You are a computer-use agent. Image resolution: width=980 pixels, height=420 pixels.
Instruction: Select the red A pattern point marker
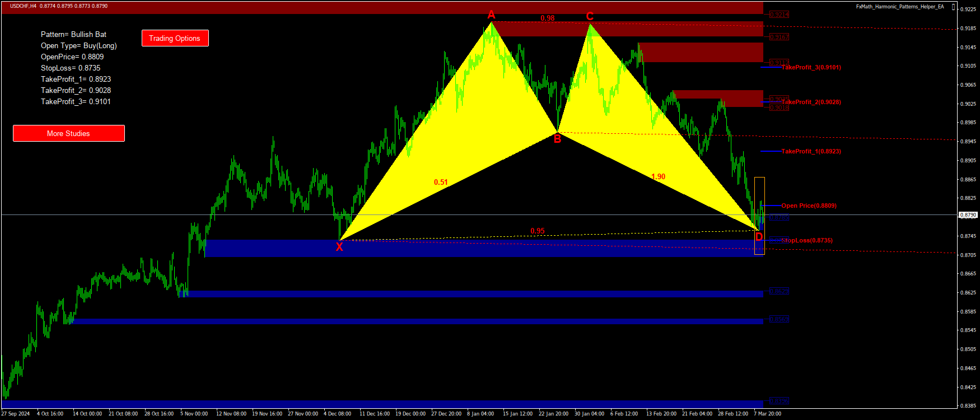[491, 15]
